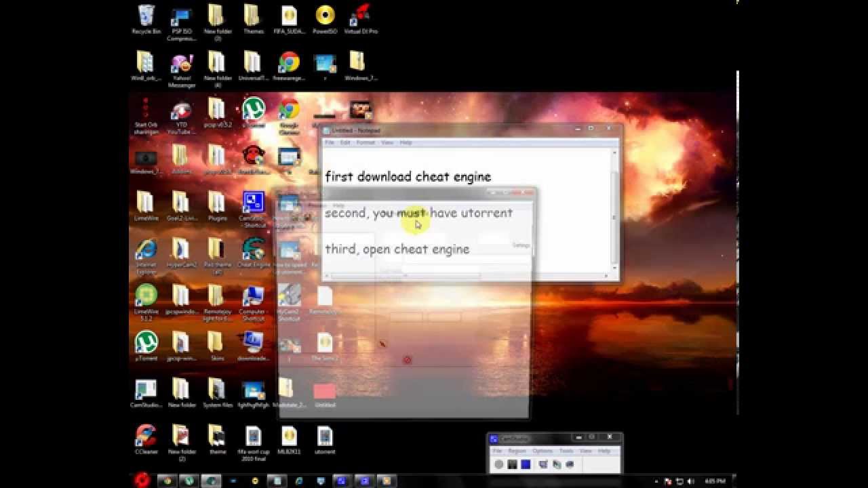Open the Recycle Bin desktop icon
Viewport: 868px width, 488px height.
tap(145, 19)
